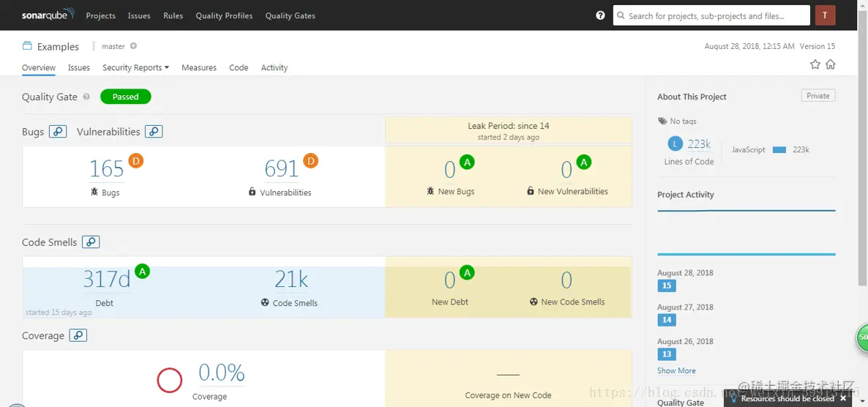Open the Coverage measure history icon
The image size is (868, 407).
(78, 335)
